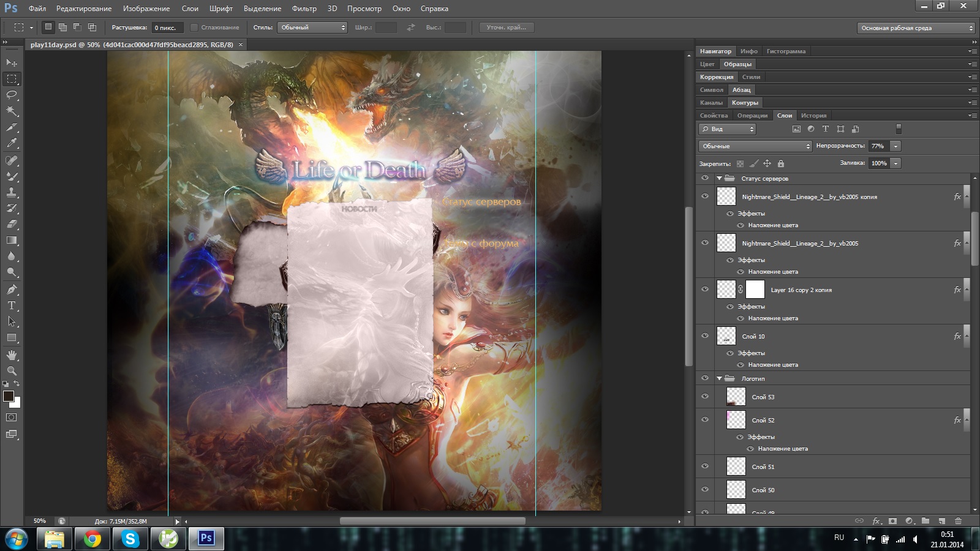This screenshot has width=980, height=551.
Task: Toggle Quick Mask mode icon
Action: (x=12, y=418)
